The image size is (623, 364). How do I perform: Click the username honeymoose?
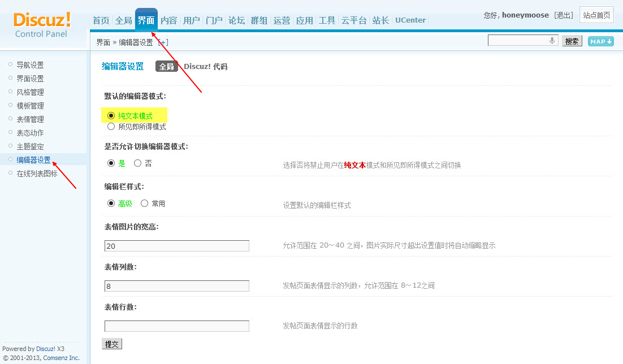[525, 15]
